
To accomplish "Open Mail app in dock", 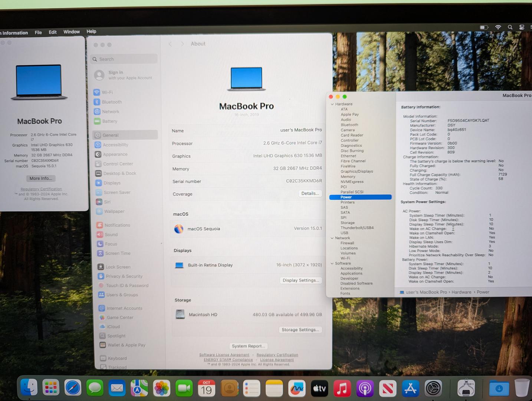I will pos(117,388).
